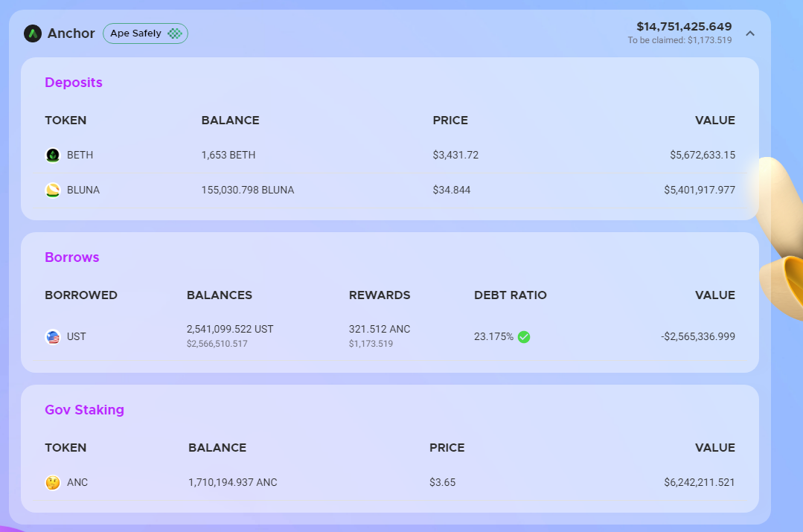Viewport: 803px width, 532px height.
Task: Collapse the Anchor section with chevron
Action: point(750,33)
